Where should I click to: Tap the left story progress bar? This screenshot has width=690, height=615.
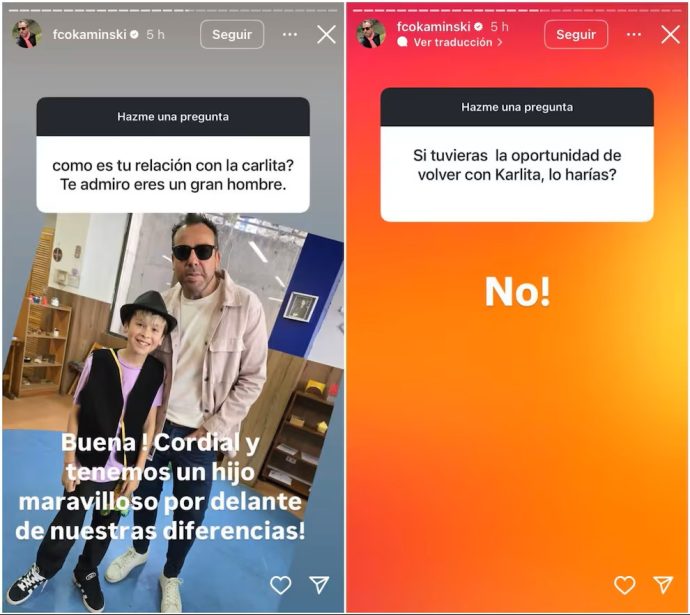pyautogui.click(x=173, y=10)
